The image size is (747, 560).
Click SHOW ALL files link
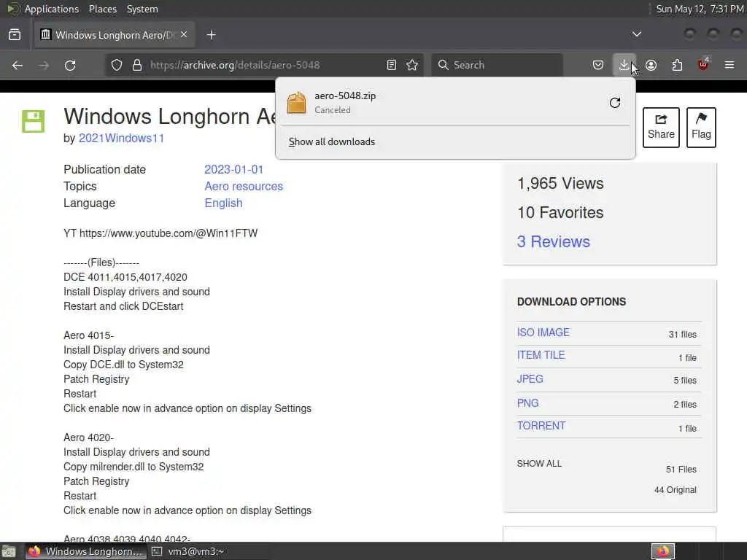click(539, 463)
